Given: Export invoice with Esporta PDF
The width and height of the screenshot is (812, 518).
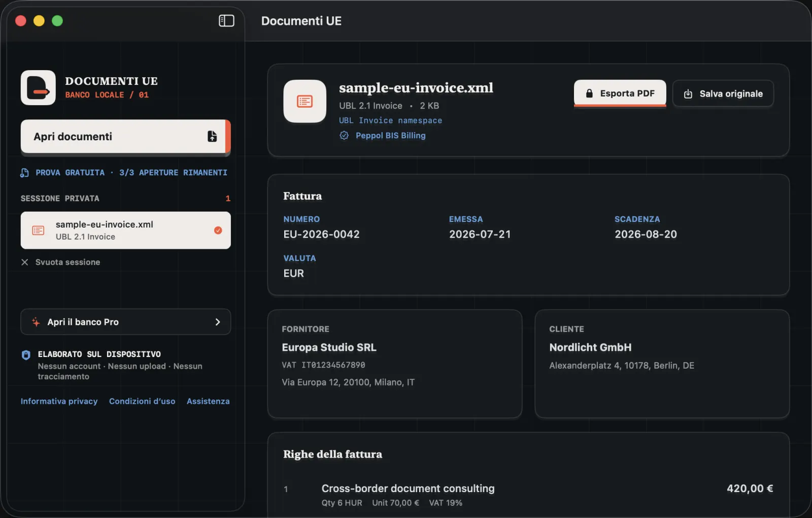Looking at the screenshot, I should click(620, 93).
